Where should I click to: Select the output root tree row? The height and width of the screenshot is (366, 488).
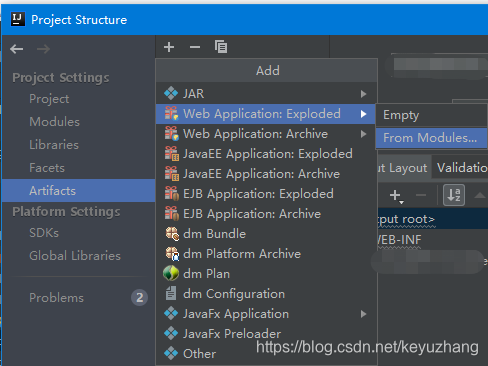[433, 219]
